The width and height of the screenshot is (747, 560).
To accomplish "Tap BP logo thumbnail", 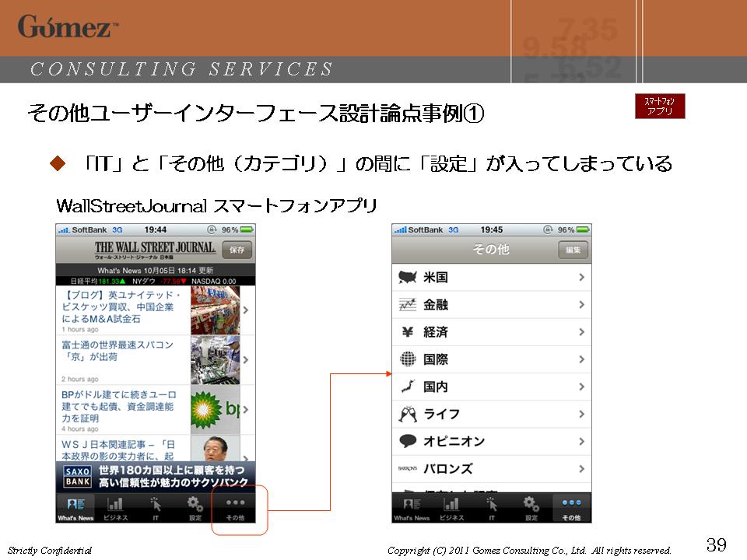I will click(x=215, y=410).
